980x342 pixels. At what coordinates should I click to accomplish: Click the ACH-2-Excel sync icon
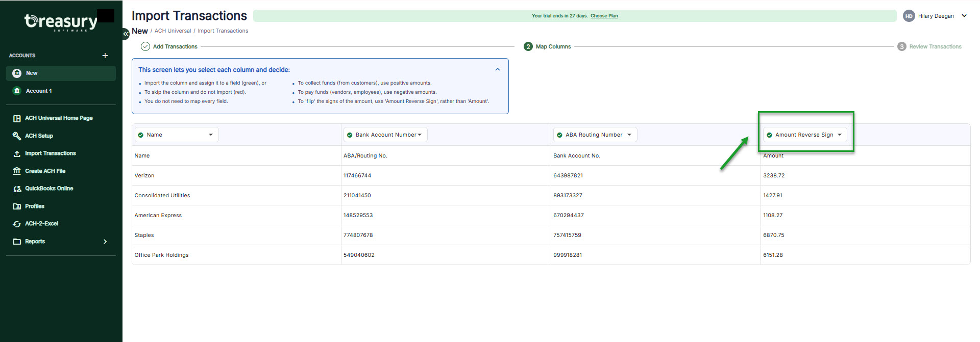(17, 224)
